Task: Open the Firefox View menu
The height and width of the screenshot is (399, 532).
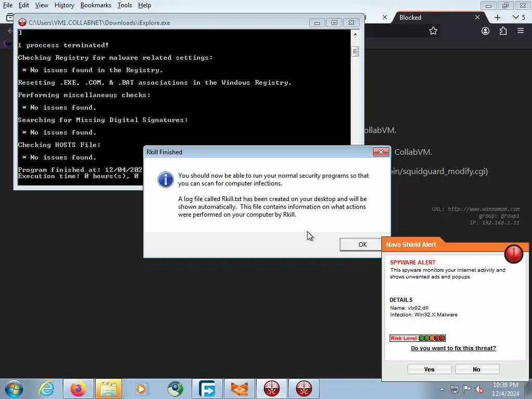Action: point(42,5)
